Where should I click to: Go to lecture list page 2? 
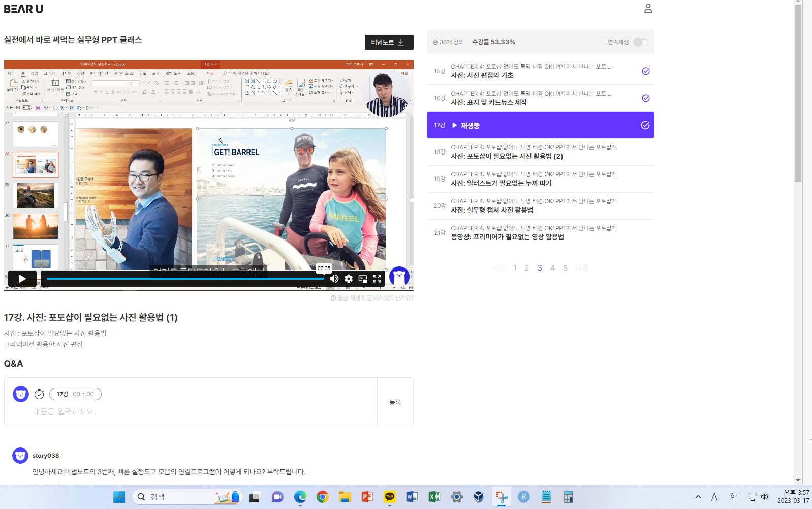[527, 268]
